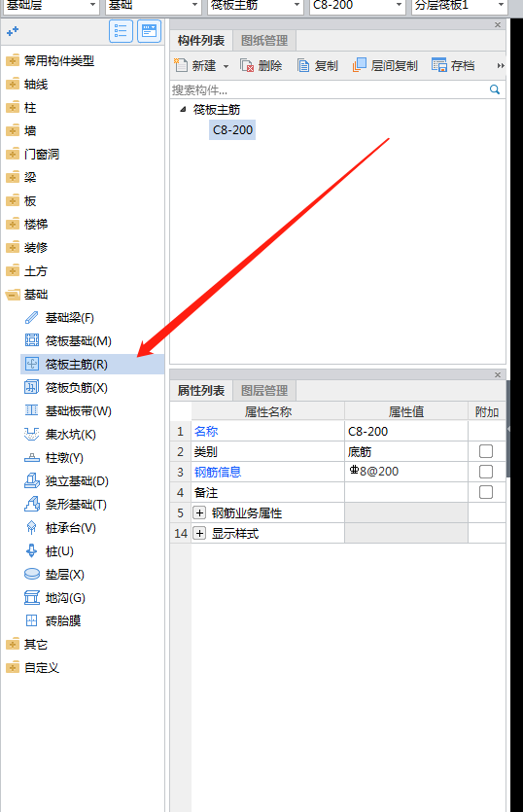Click the list view icon in navigation panel
This screenshot has height=812, width=523.
pos(121,31)
